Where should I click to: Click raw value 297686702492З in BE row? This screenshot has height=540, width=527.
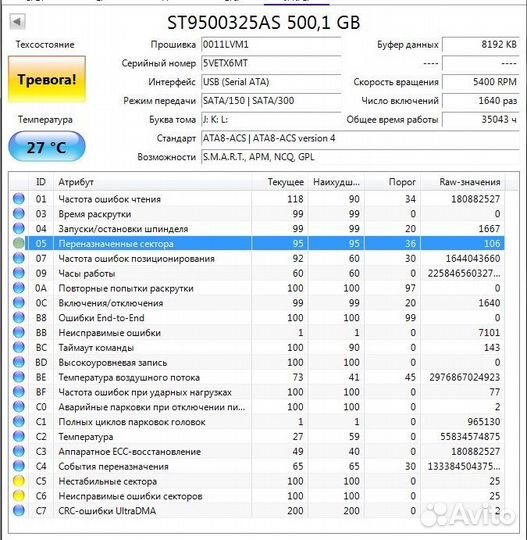point(464,377)
